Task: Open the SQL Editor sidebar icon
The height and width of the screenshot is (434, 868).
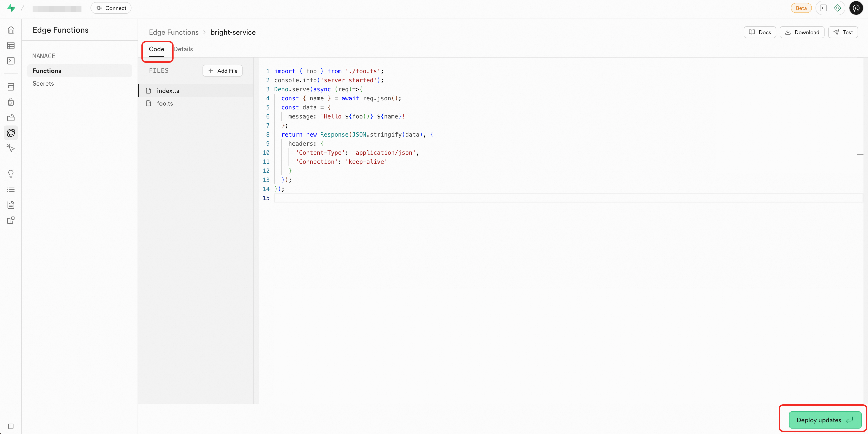Action: coord(11,61)
